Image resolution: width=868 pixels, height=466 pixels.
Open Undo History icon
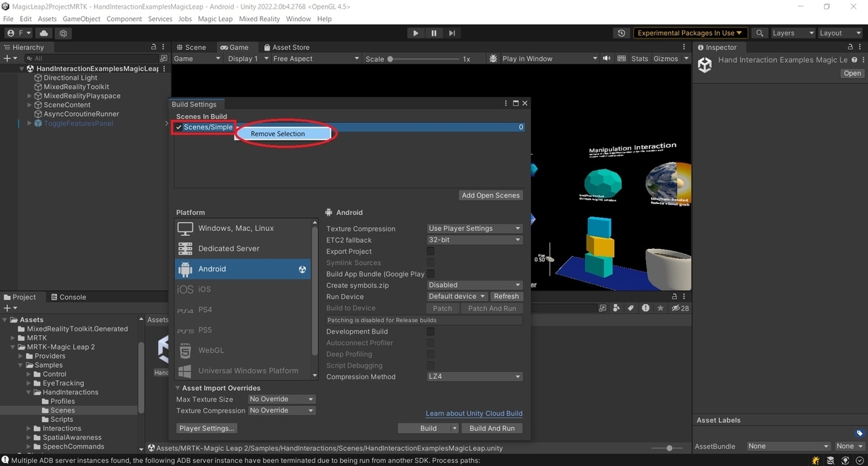coord(621,33)
